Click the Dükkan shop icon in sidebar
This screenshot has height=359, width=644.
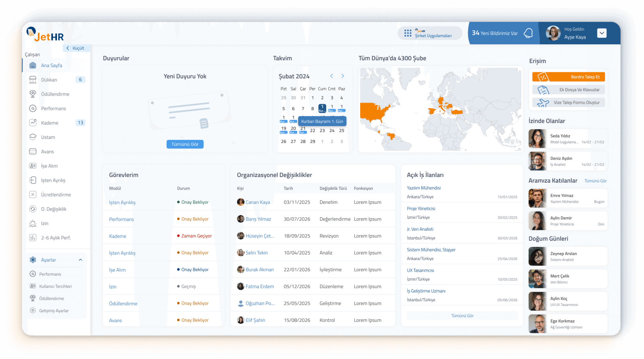[x=33, y=80]
